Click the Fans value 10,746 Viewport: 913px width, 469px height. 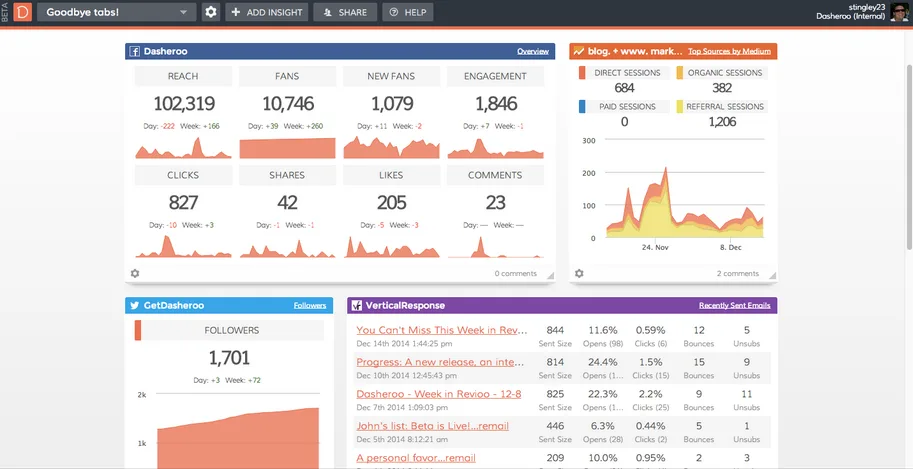tap(288, 104)
